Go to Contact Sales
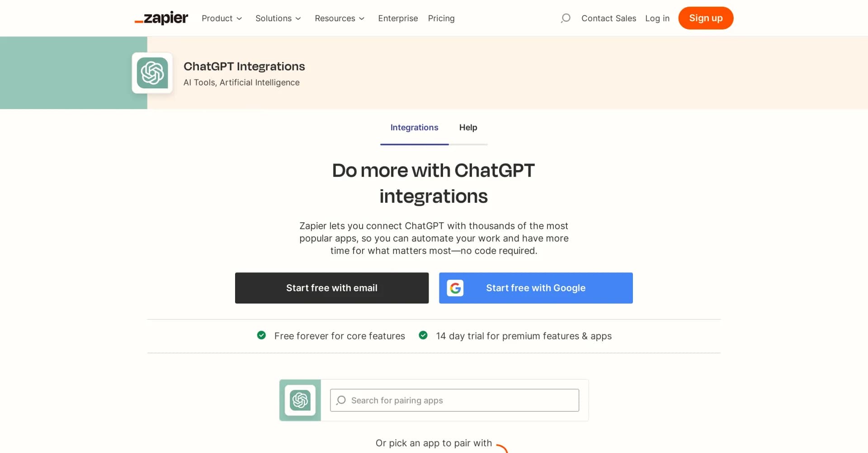868x453 pixels. 609,18
